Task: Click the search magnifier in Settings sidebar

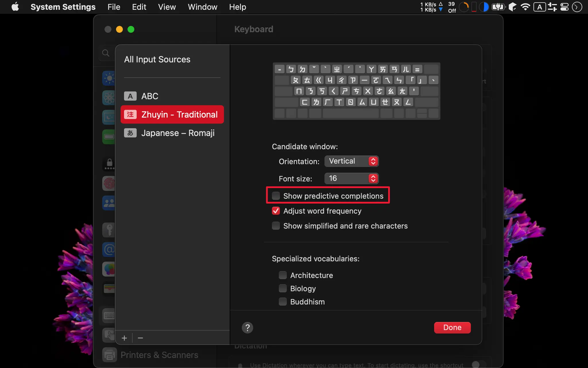Action: point(106,53)
